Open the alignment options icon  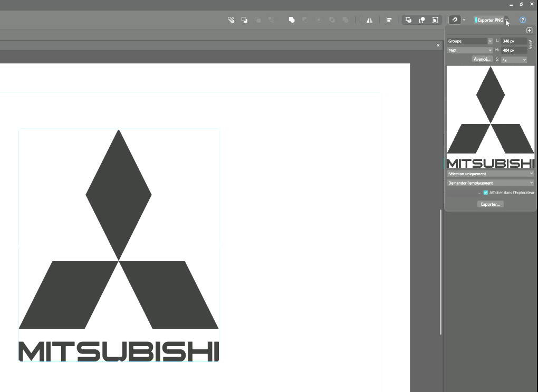(x=389, y=20)
